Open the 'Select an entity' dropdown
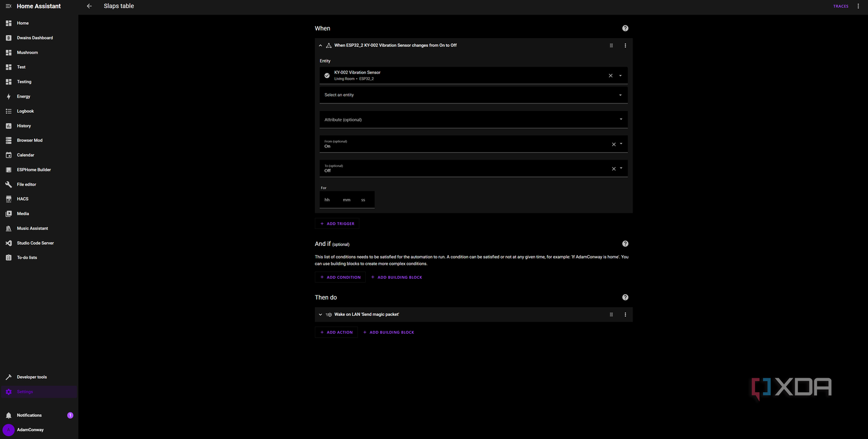 point(473,95)
